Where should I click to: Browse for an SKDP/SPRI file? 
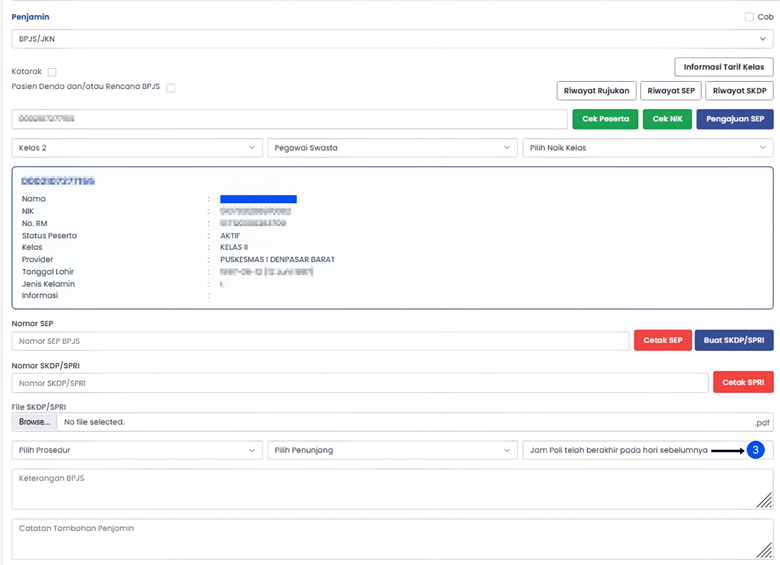33,422
